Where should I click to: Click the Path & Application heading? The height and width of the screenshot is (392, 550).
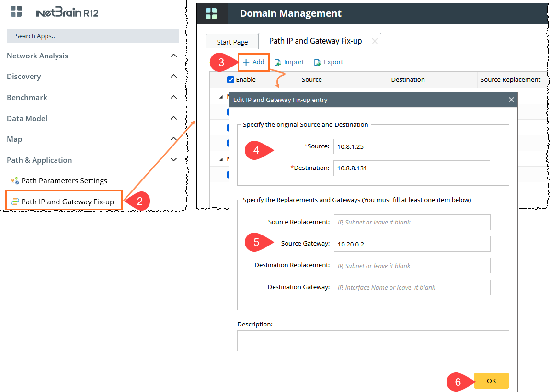[39, 160]
